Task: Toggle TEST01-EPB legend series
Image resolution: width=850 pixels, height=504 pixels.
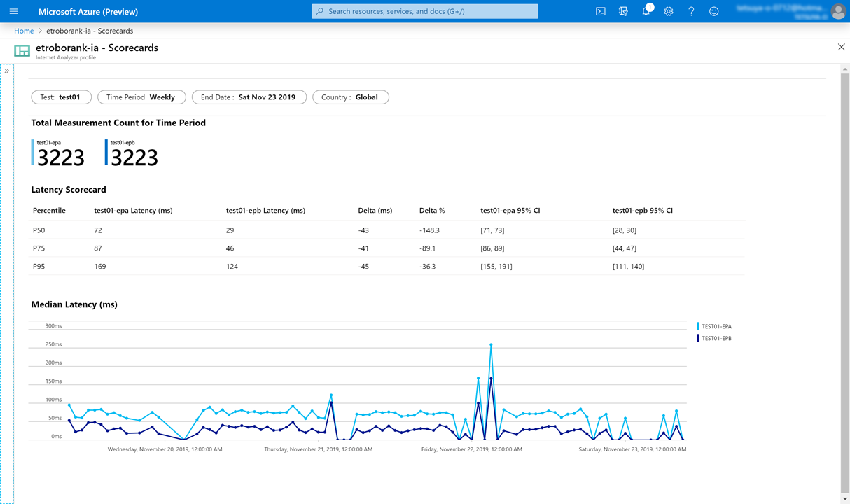Action: pos(716,338)
